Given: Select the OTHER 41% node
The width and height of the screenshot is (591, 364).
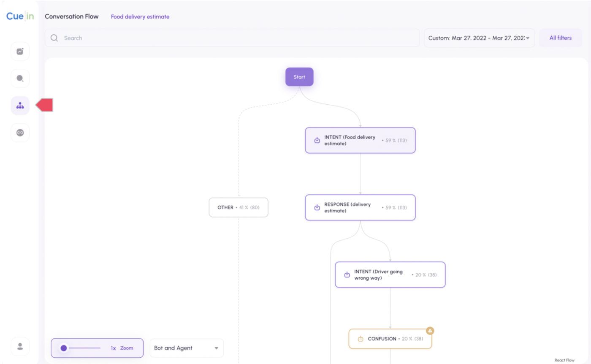Looking at the screenshot, I should click(x=239, y=207).
